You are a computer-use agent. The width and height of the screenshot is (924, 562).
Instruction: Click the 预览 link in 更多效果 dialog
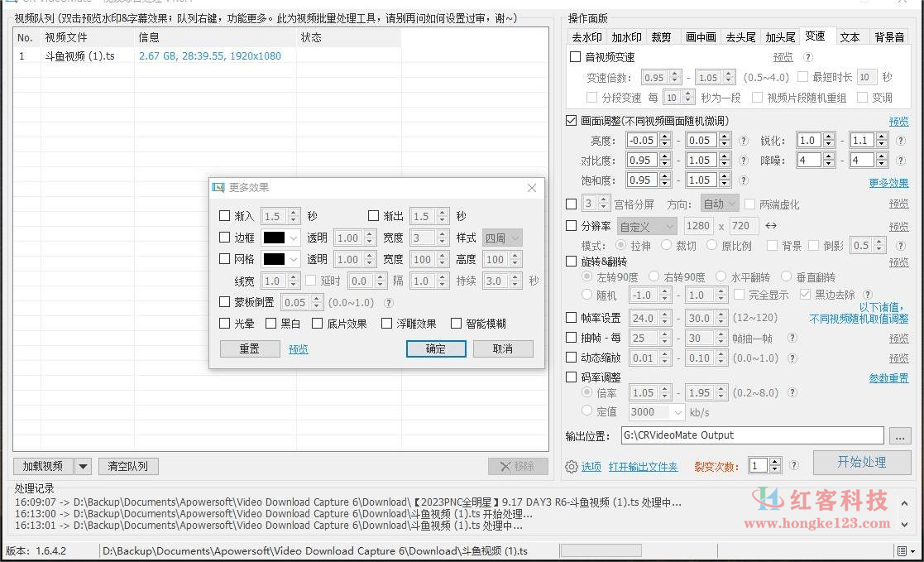tap(298, 349)
